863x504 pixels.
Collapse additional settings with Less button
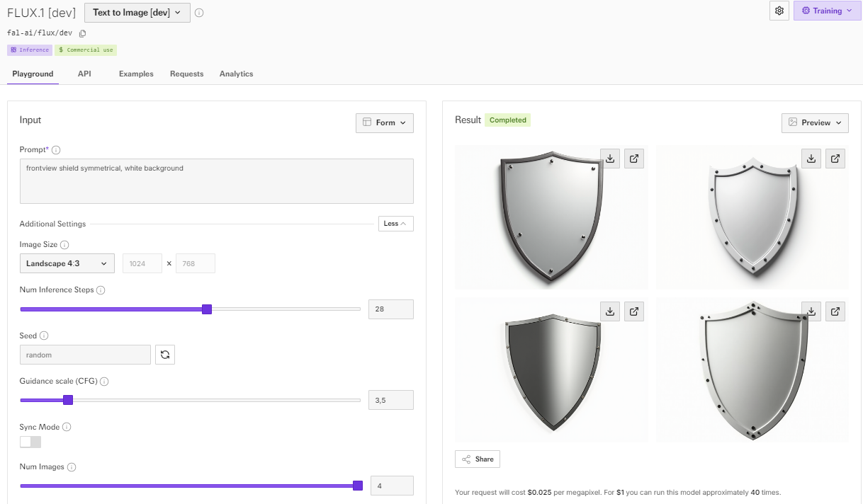coord(395,224)
